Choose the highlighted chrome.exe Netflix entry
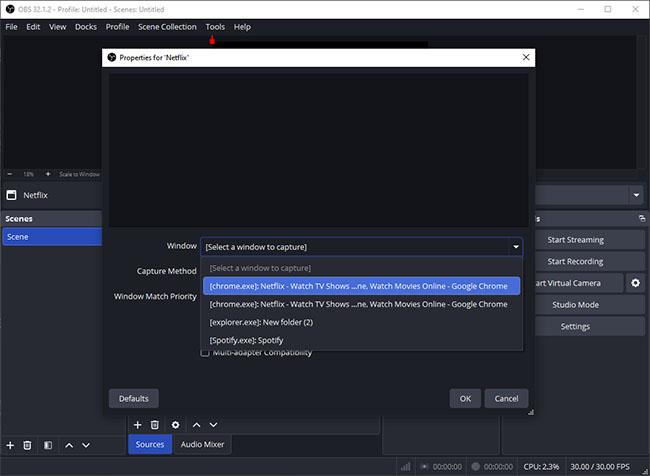The image size is (650, 476). (361, 286)
